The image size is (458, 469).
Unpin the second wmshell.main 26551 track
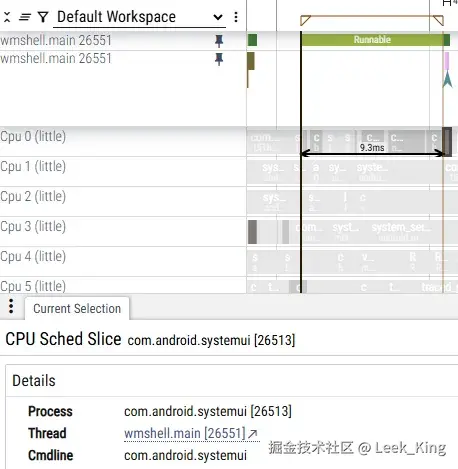click(219, 59)
